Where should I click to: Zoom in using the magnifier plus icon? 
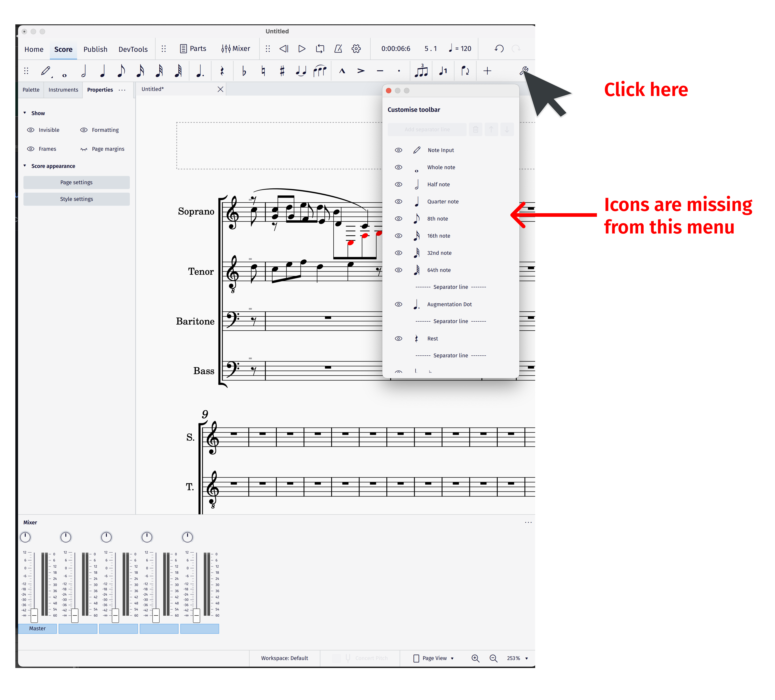click(x=475, y=658)
